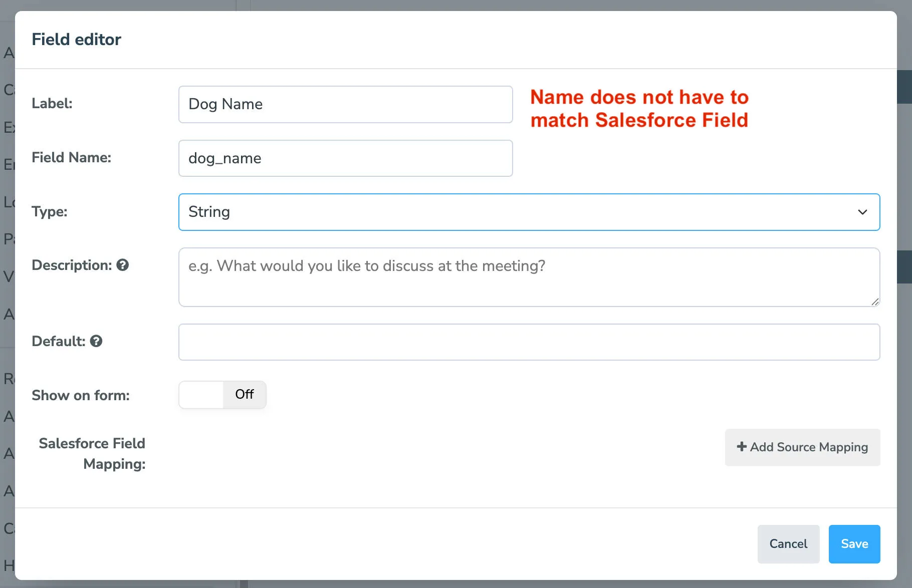
Task: Open the Description help tooltip icon
Action: (123, 265)
